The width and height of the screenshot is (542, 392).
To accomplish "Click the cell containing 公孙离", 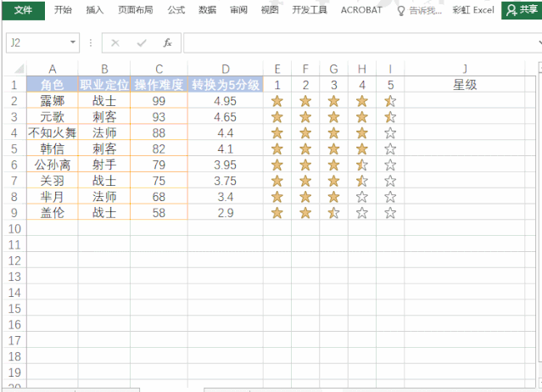I will coord(53,165).
